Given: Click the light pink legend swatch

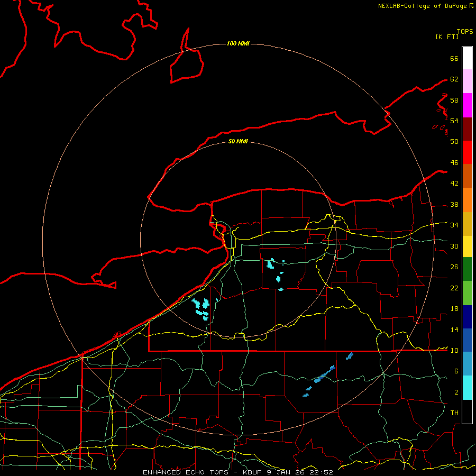Looking at the screenshot, I should [x=467, y=81].
